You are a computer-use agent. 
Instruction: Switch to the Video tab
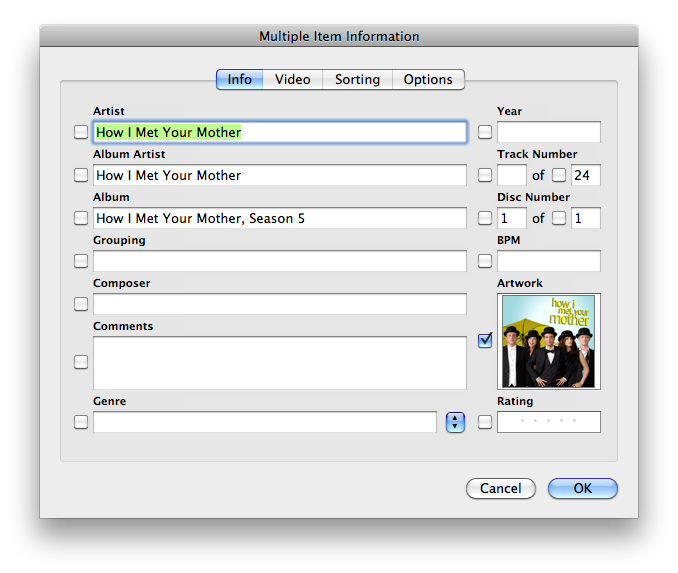[x=293, y=79]
